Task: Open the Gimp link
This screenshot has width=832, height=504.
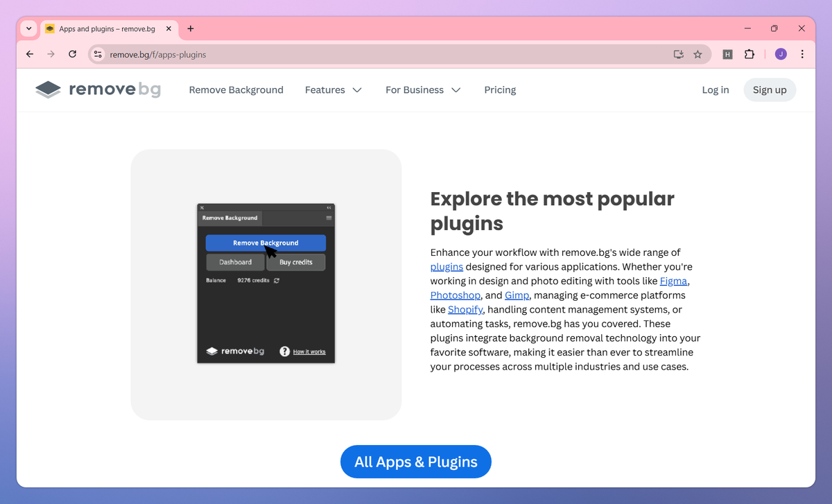Action: [517, 295]
